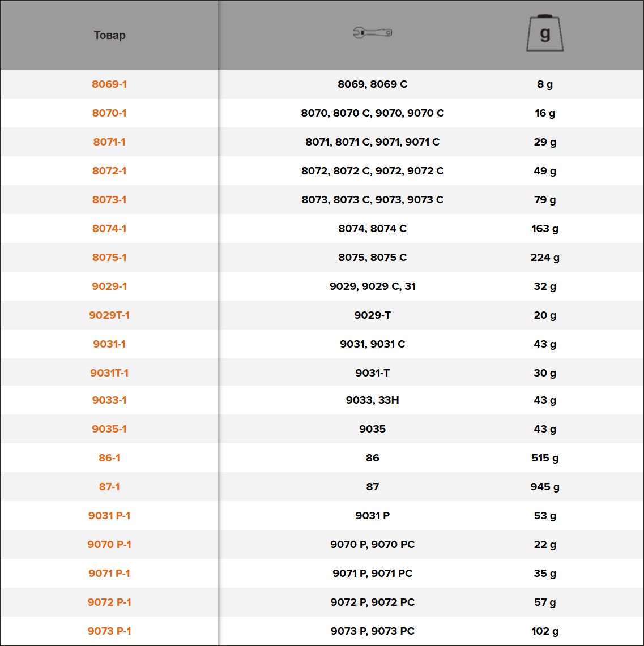Image resolution: width=644 pixels, height=646 pixels.
Task: Go to product 9029-1
Action: point(109,286)
